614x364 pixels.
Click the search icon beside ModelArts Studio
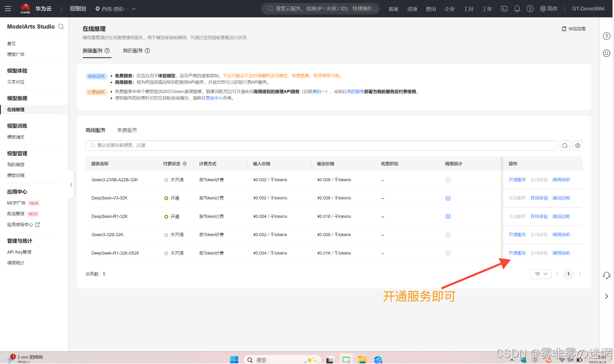pos(61,27)
